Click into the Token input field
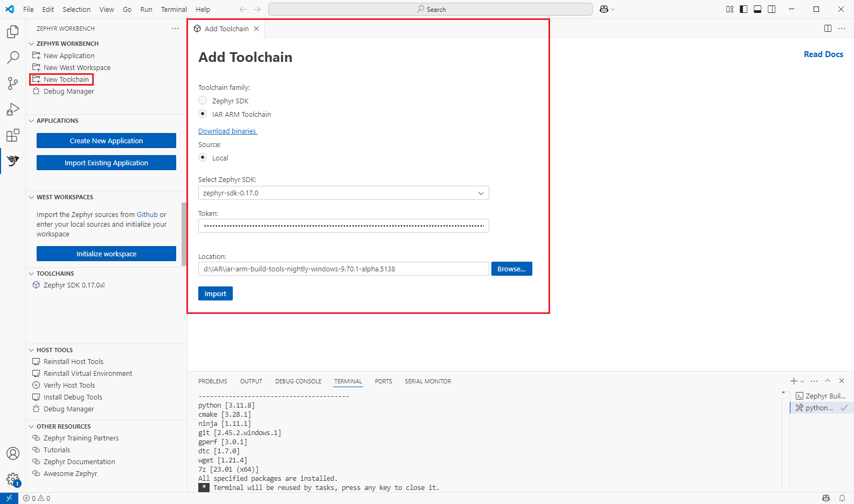 [344, 226]
